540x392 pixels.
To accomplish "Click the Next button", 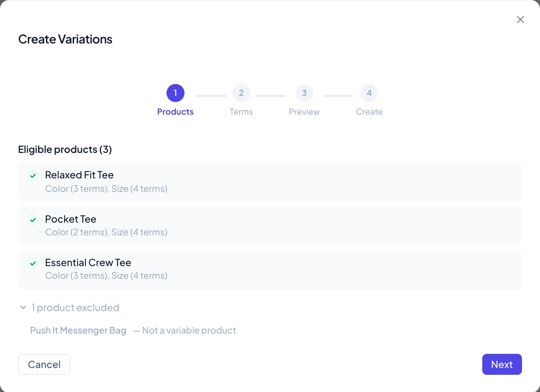I will click(x=502, y=364).
